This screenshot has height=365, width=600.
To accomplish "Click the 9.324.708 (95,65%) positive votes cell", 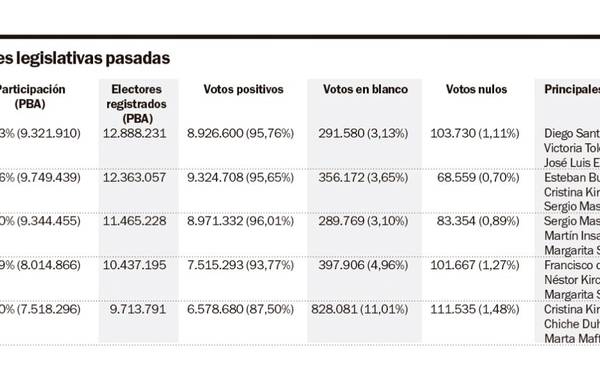I will tap(240, 178).
